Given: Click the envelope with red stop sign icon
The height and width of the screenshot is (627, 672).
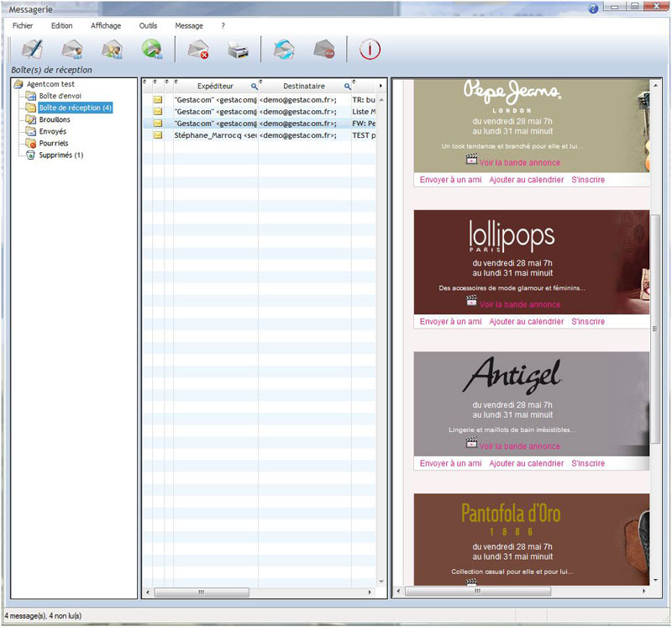Looking at the screenshot, I should click(324, 49).
